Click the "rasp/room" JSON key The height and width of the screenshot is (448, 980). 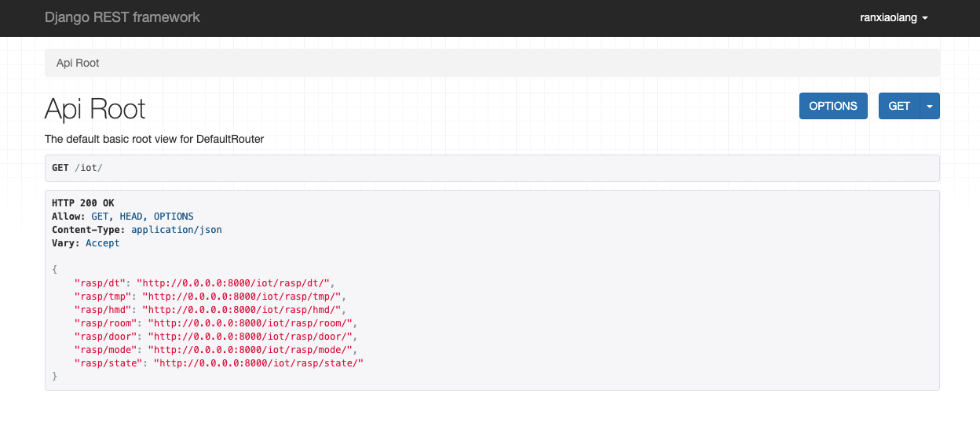[105, 322]
